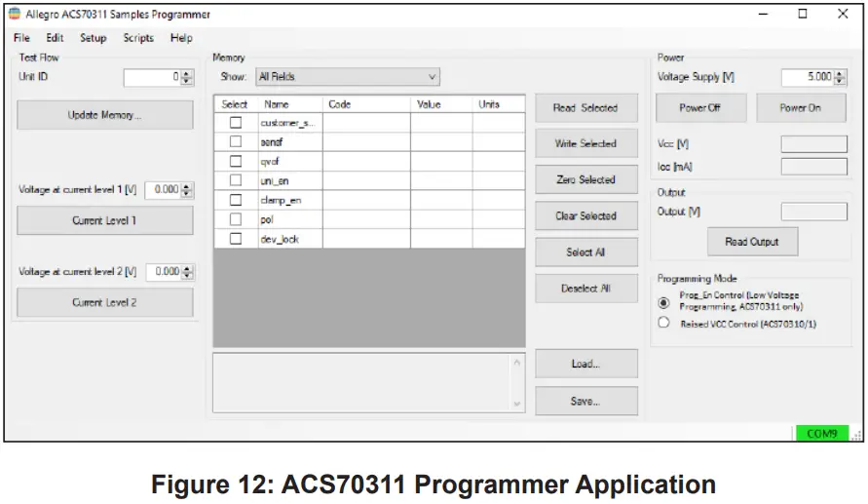
Task: Click the Write Selected button
Action: (x=586, y=144)
